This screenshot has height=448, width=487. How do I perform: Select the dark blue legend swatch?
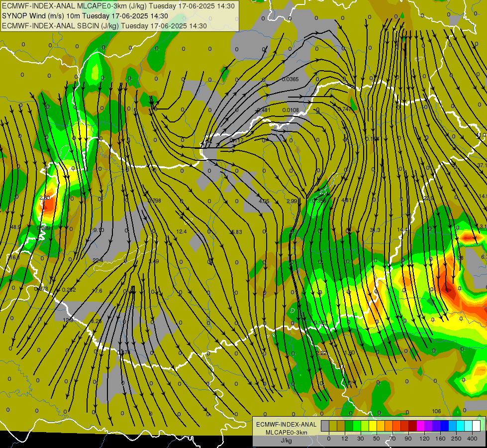pyautogui.click(x=444, y=426)
